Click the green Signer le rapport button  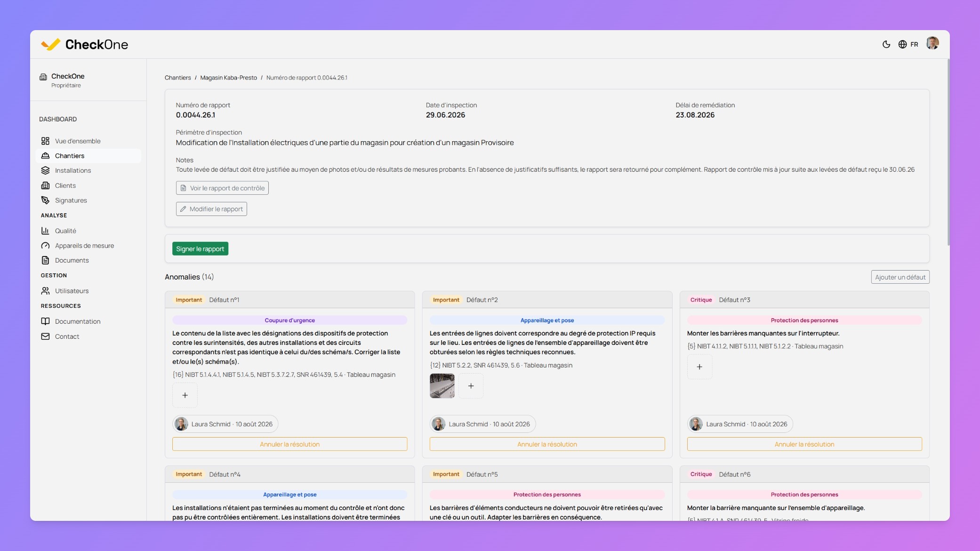click(x=200, y=249)
